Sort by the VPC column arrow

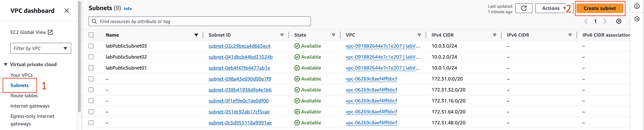click(419, 35)
